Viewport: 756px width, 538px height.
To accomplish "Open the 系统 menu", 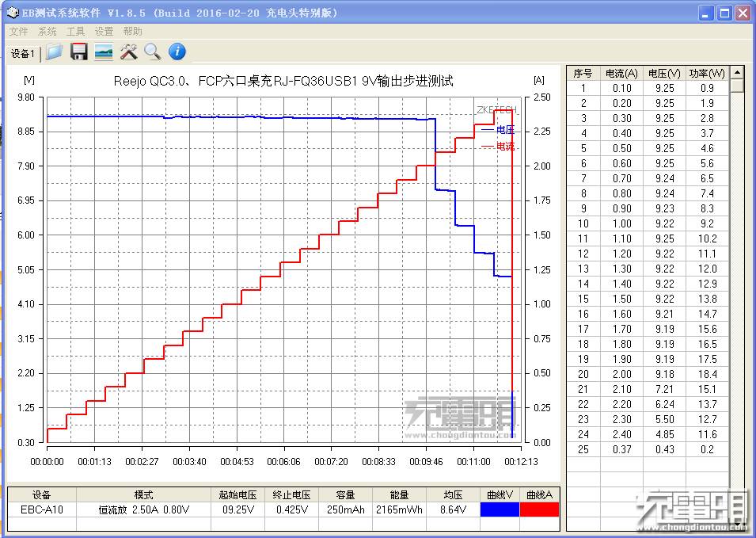I will pos(47,32).
